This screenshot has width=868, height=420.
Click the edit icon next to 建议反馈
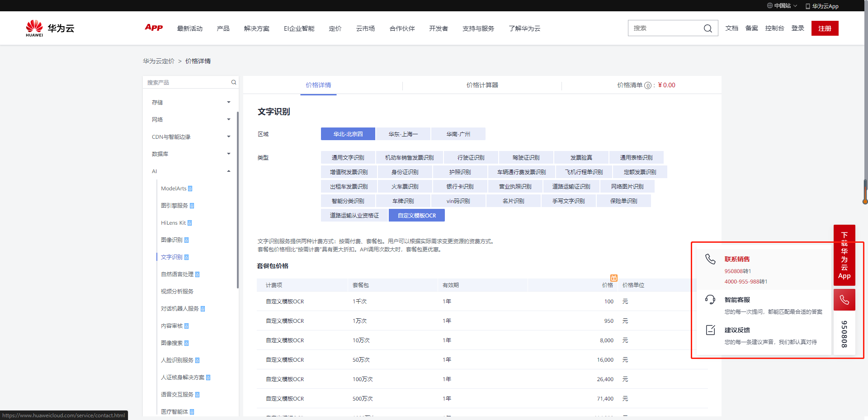click(711, 330)
